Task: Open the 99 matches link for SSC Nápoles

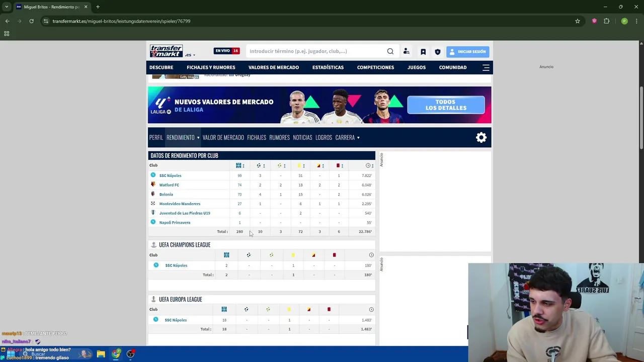Action: pos(239,175)
